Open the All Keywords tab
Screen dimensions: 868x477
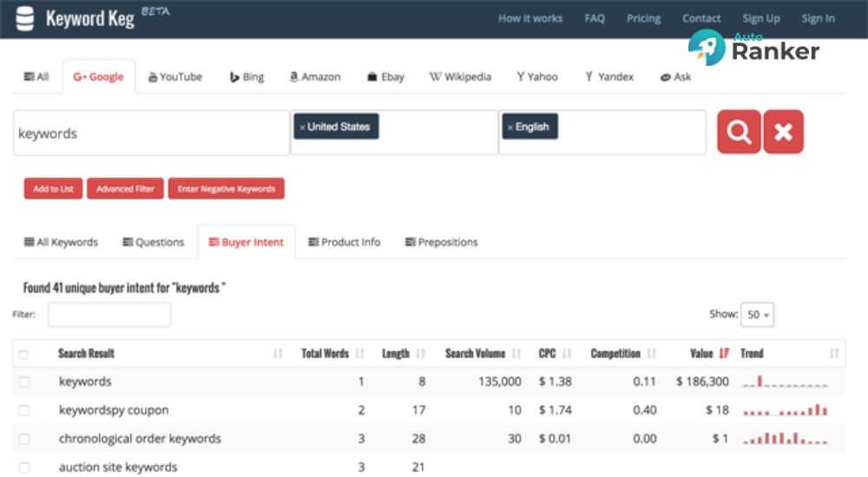[x=61, y=242]
